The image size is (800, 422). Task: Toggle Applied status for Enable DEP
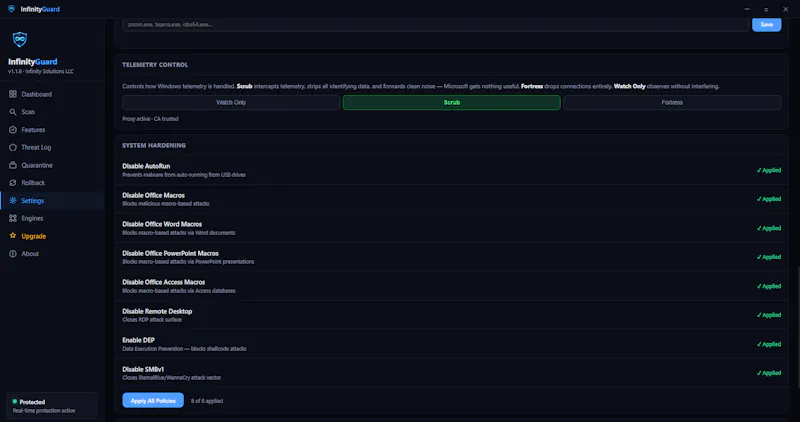[769, 344]
